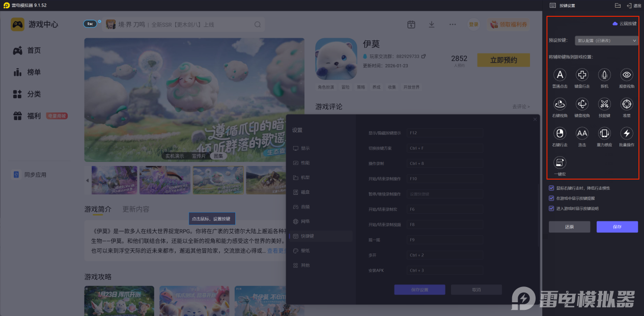The image size is (644, 316).
Task: Click 立即预约 to pre-register
Action: (503, 60)
